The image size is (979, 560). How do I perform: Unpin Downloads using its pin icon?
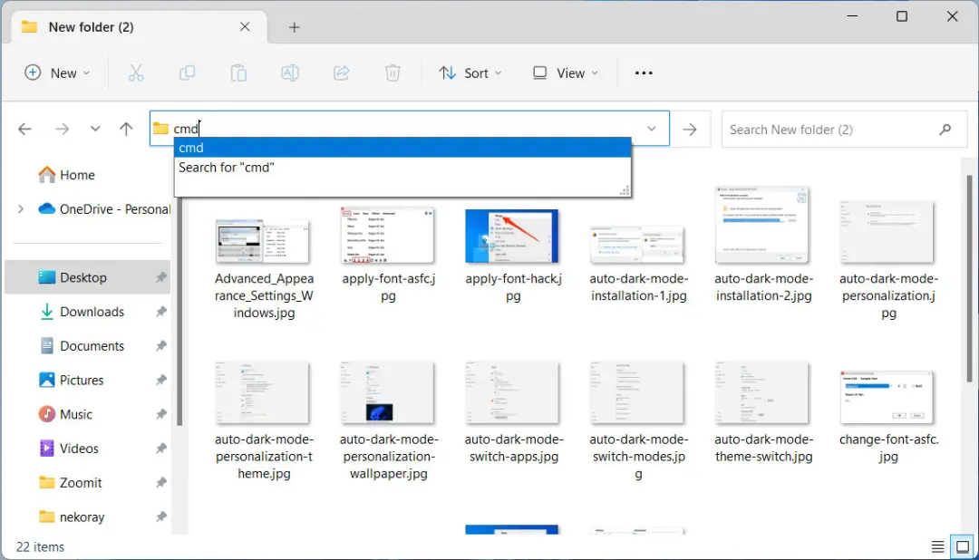pos(161,312)
